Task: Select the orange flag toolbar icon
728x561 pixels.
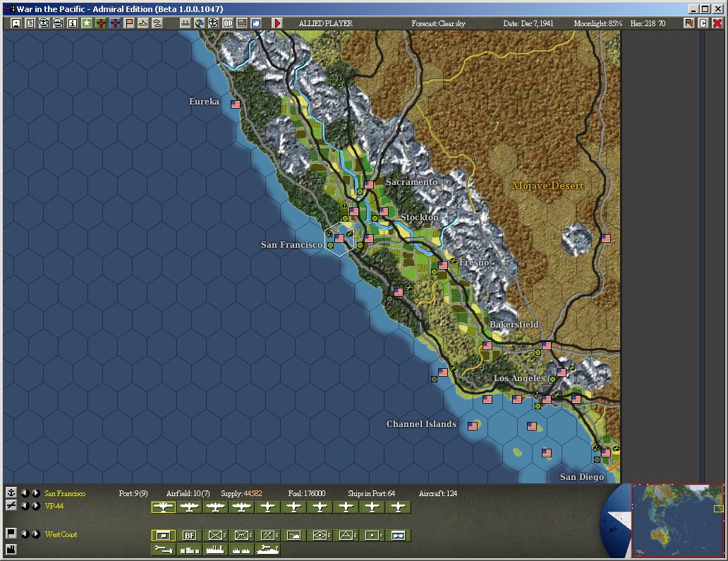Action: pyautogui.click(x=129, y=23)
